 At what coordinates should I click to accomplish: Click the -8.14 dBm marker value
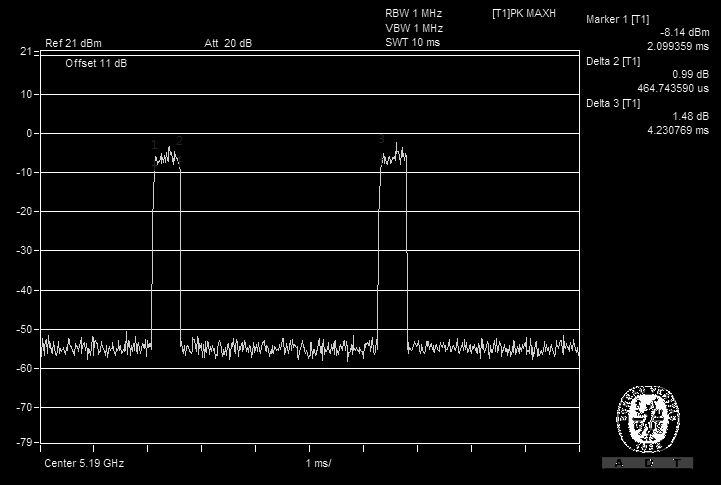click(685, 32)
